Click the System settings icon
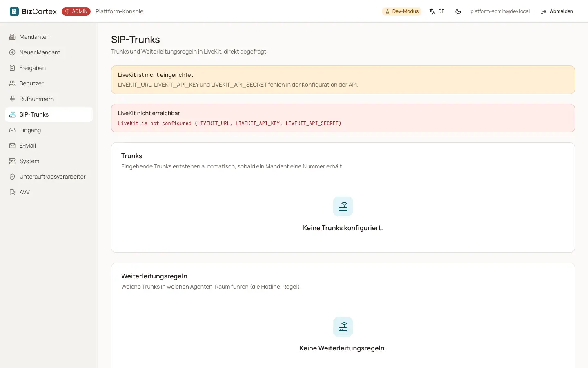This screenshot has height=368, width=588. [12, 161]
